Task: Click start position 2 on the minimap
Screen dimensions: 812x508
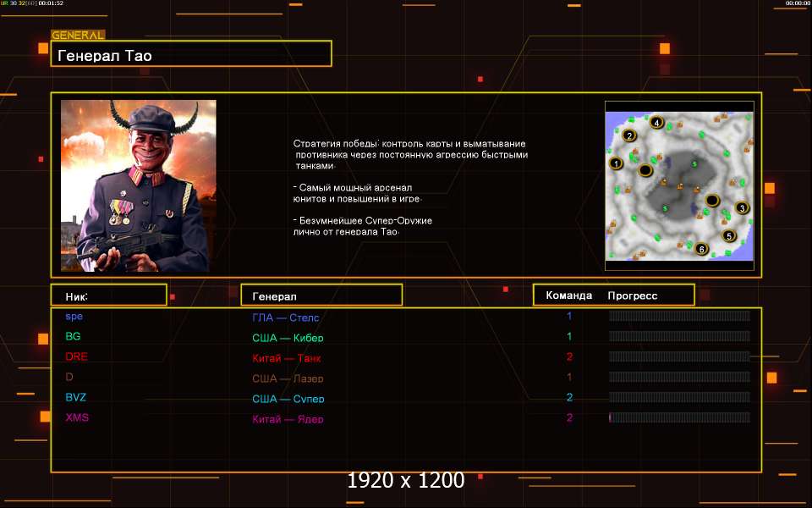Action: click(x=628, y=135)
